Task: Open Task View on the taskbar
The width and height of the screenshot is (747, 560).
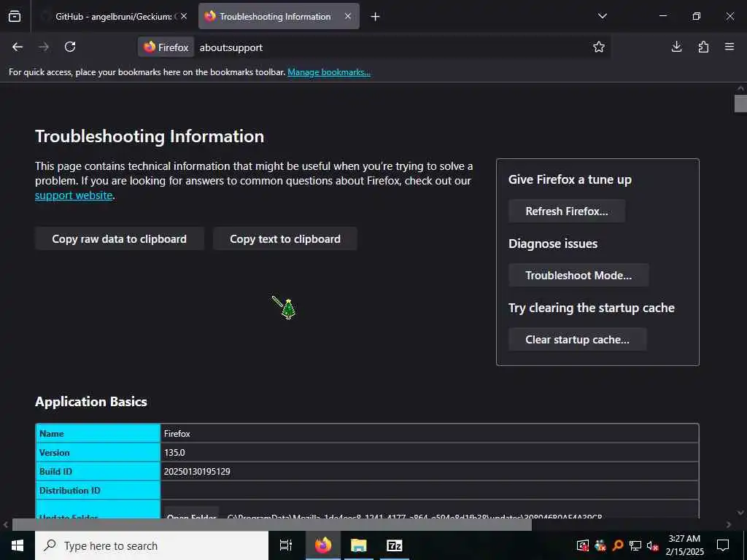Action: coord(285,545)
